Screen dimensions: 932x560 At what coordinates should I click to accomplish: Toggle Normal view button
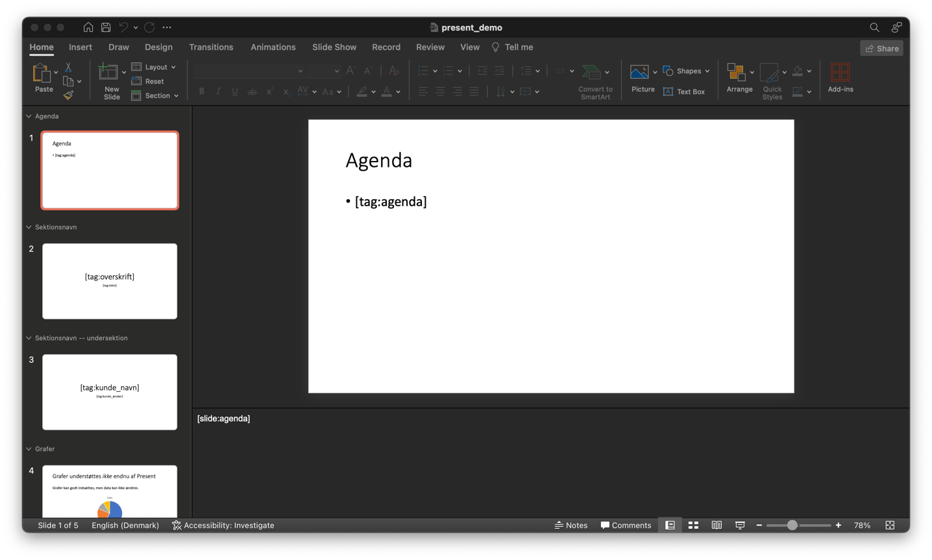point(670,525)
